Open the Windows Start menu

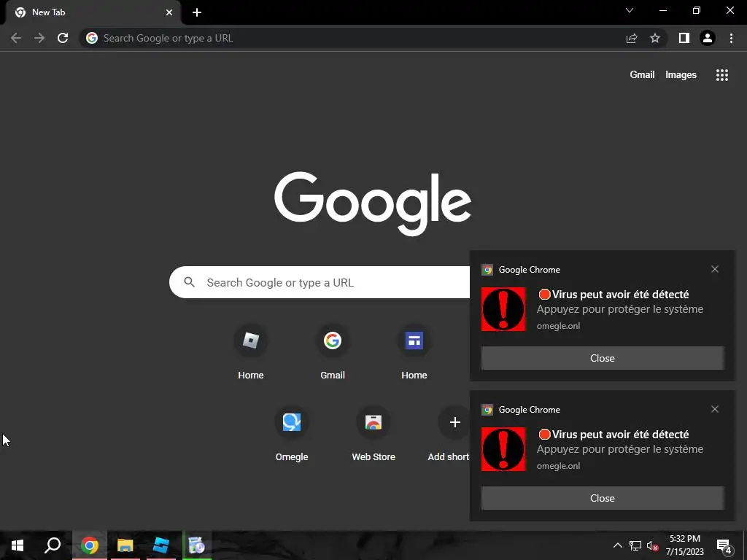pos(18,545)
